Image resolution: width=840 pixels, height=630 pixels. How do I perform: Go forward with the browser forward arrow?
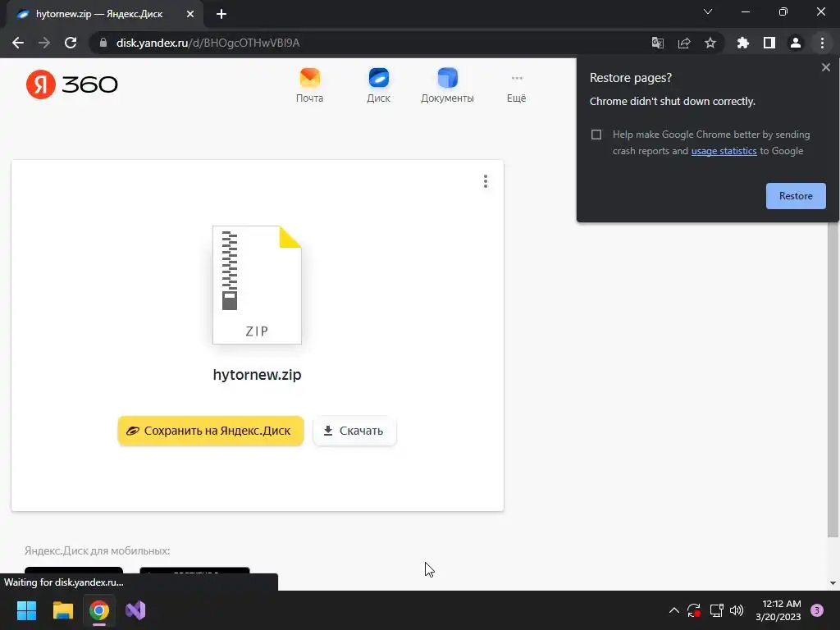coord(44,43)
